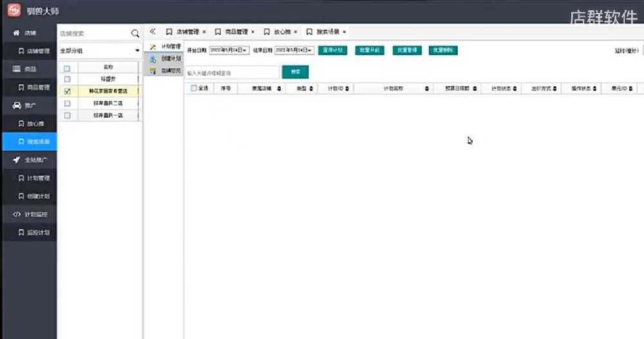
Task: Switch to the 商品管理 tab
Action: coord(236,32)
